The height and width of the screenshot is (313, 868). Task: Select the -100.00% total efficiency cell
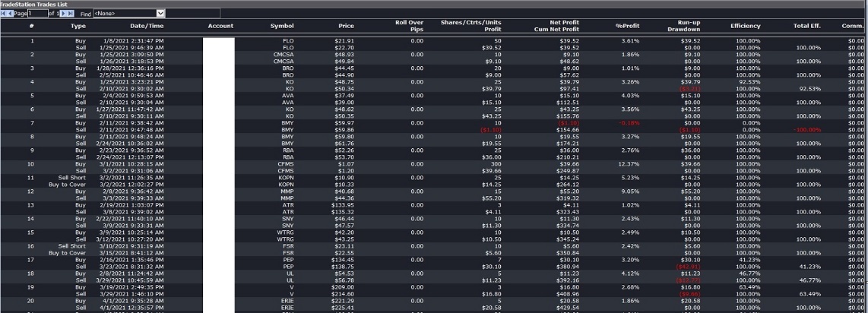(x=806, y=130)
